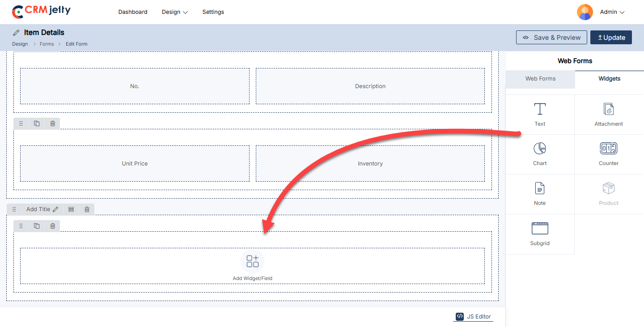Select the Counter widget
Viewport: 644px width, 327px height.
point(608,149)
